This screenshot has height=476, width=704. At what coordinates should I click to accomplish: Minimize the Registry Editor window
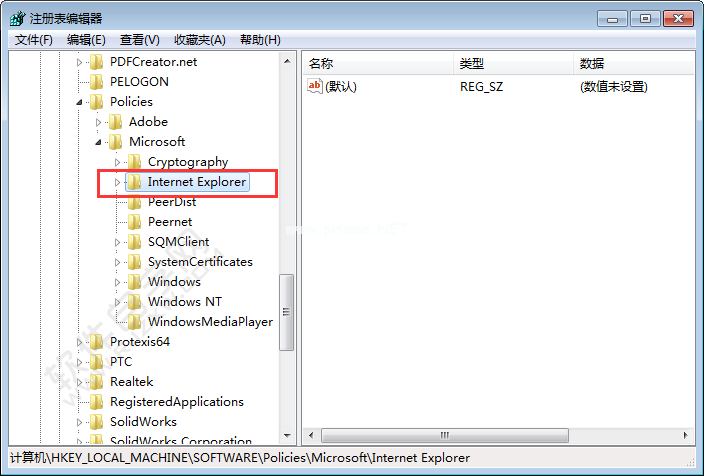pos(612,19)
